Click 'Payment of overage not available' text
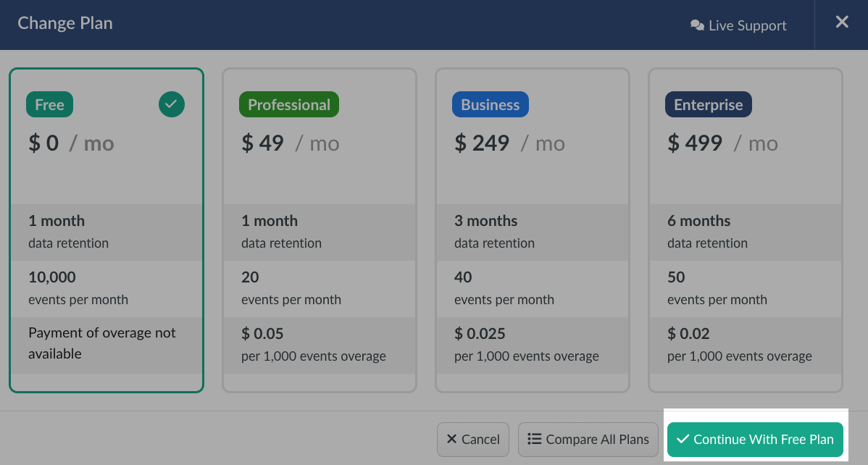Screen dimensions: 868x465 pyautogui.click(x=102, y=343)
